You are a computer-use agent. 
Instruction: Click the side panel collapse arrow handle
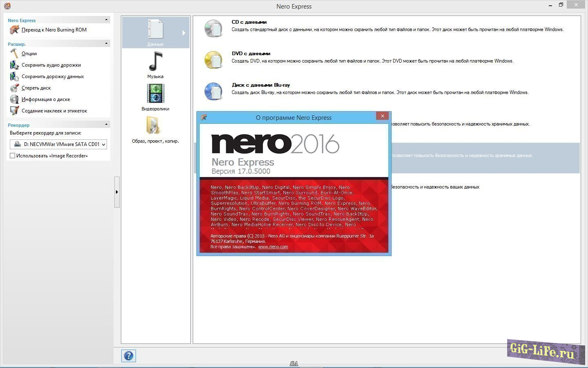(117, 192)
